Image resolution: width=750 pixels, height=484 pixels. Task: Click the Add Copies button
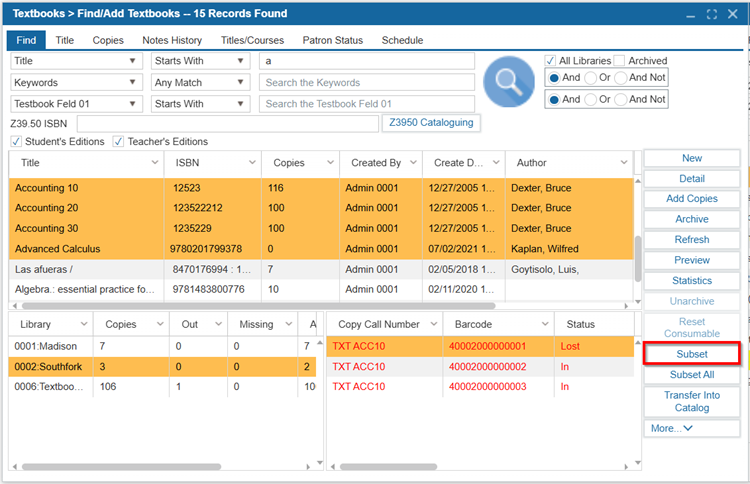692,199
